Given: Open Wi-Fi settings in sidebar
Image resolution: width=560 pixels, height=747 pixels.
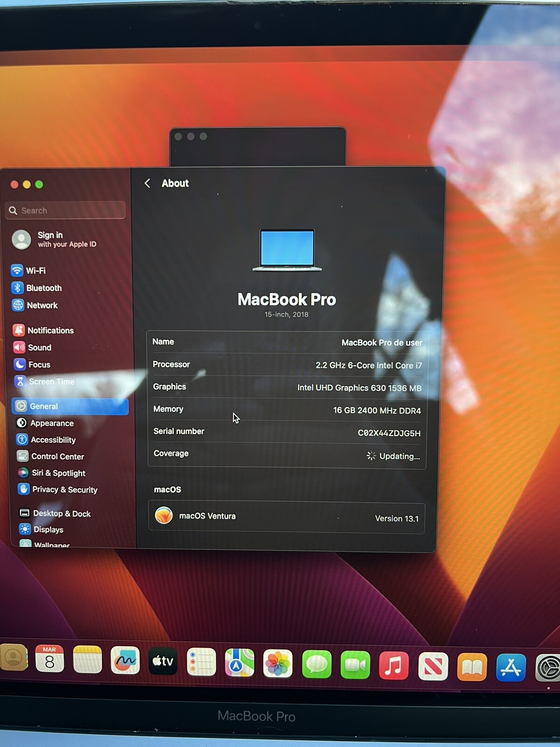Looking at the screenshot, I should 29,270.
